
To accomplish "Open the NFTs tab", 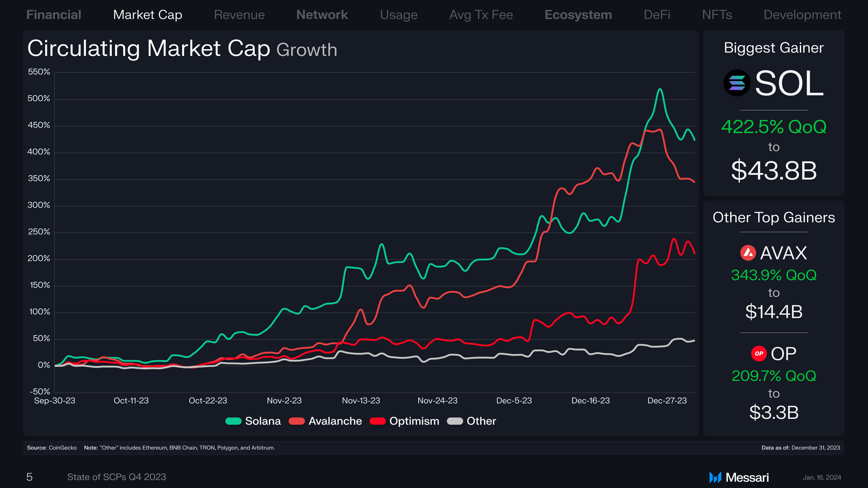I will 717,15.
